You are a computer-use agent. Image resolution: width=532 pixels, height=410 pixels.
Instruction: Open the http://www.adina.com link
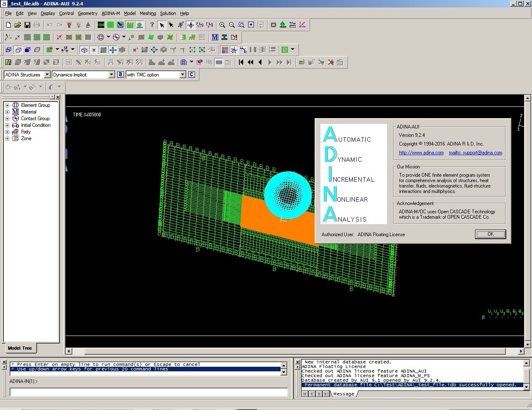click(x=421, y=153)
